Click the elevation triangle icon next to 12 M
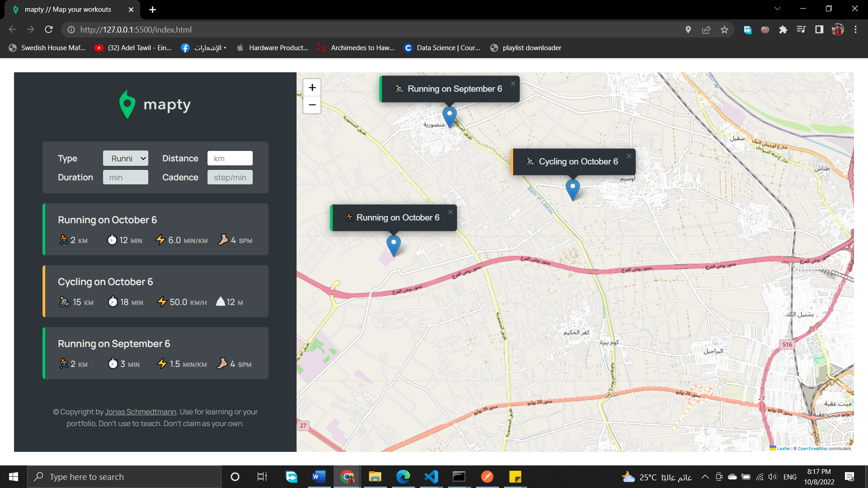Screen dimensions: 868x488 [220, 301]
